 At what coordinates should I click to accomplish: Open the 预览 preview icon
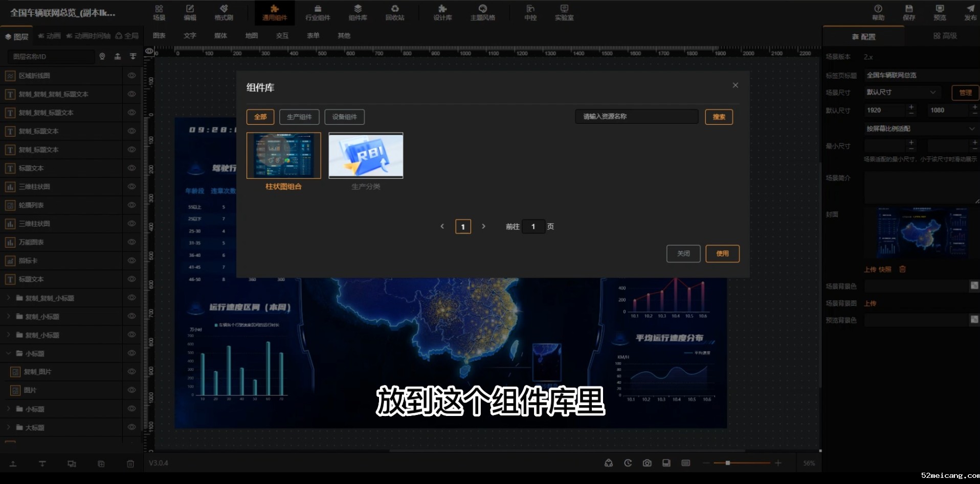940,12
